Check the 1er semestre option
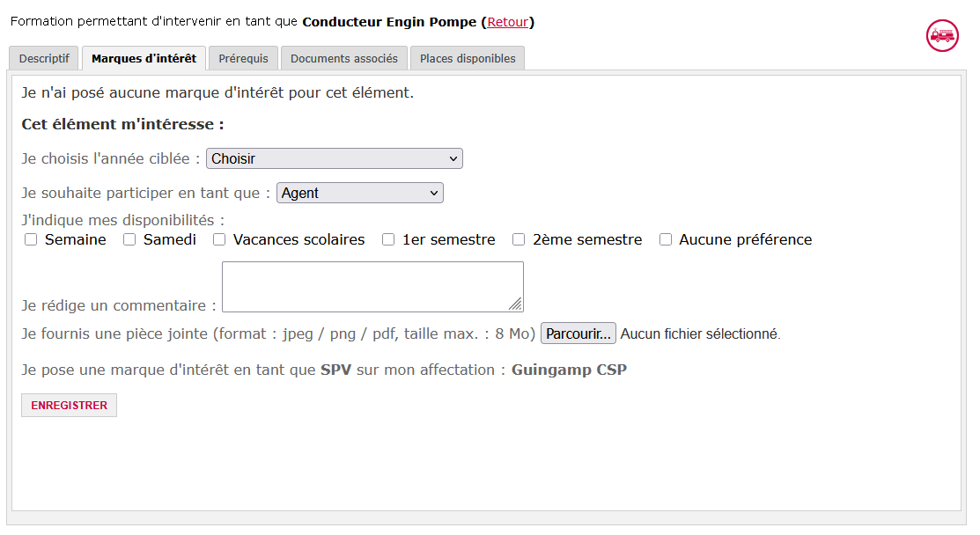Viewport: 980px width, 535px height. tap(388, 239)
